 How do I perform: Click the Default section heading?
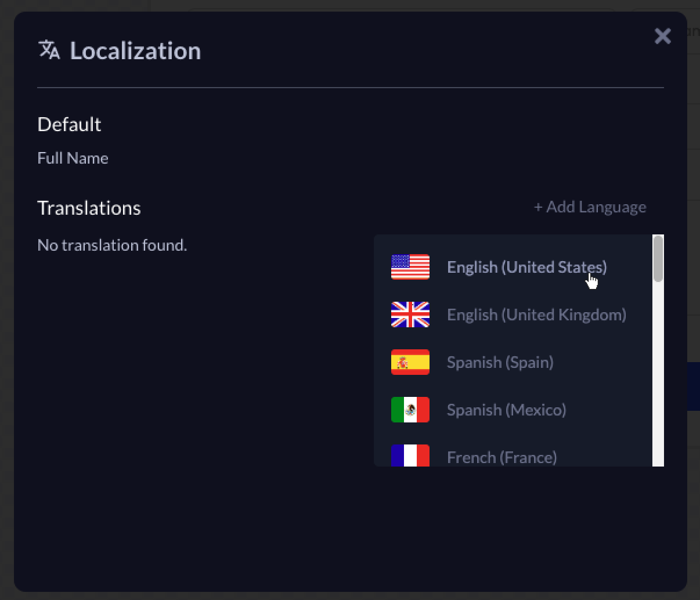pos(69,124)
